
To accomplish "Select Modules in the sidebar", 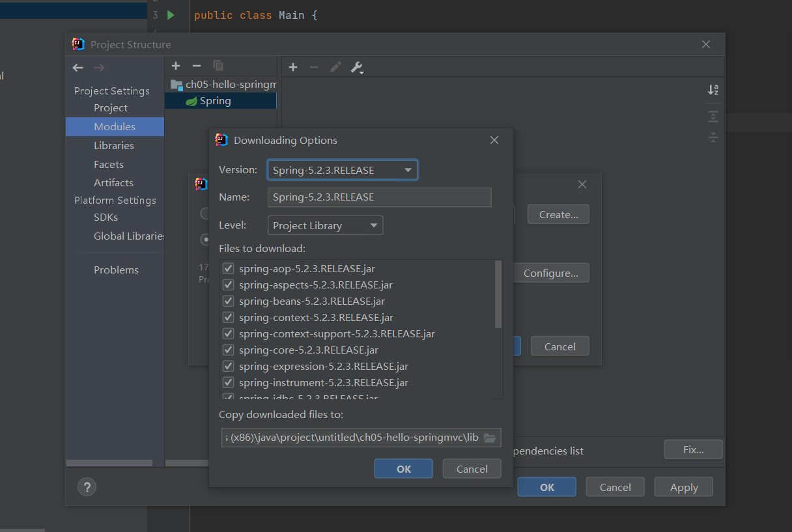I will [115, 126].
